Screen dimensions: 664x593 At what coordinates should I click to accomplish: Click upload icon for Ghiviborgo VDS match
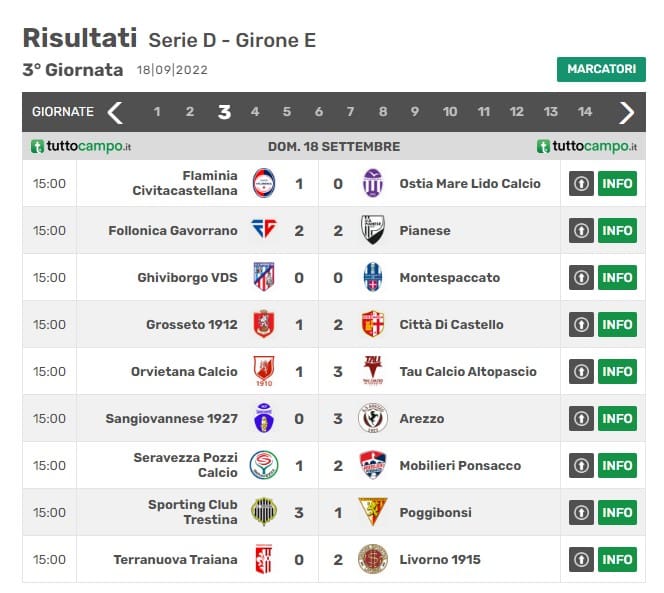coord(581,277)
